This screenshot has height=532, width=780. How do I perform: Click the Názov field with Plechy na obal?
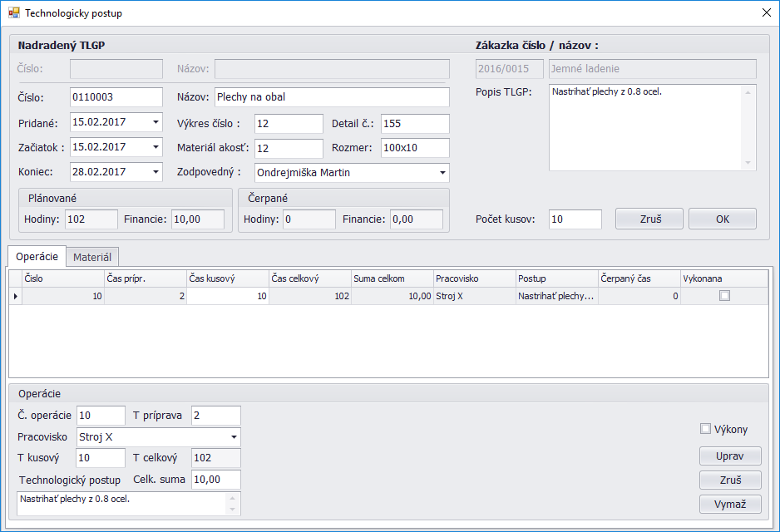pos(331,97)
